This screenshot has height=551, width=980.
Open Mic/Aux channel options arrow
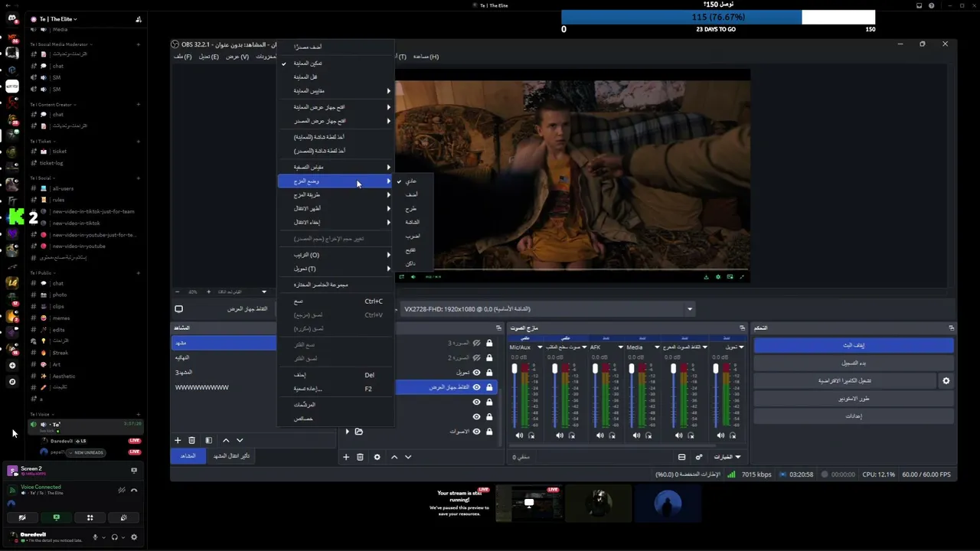pos(540,347)
